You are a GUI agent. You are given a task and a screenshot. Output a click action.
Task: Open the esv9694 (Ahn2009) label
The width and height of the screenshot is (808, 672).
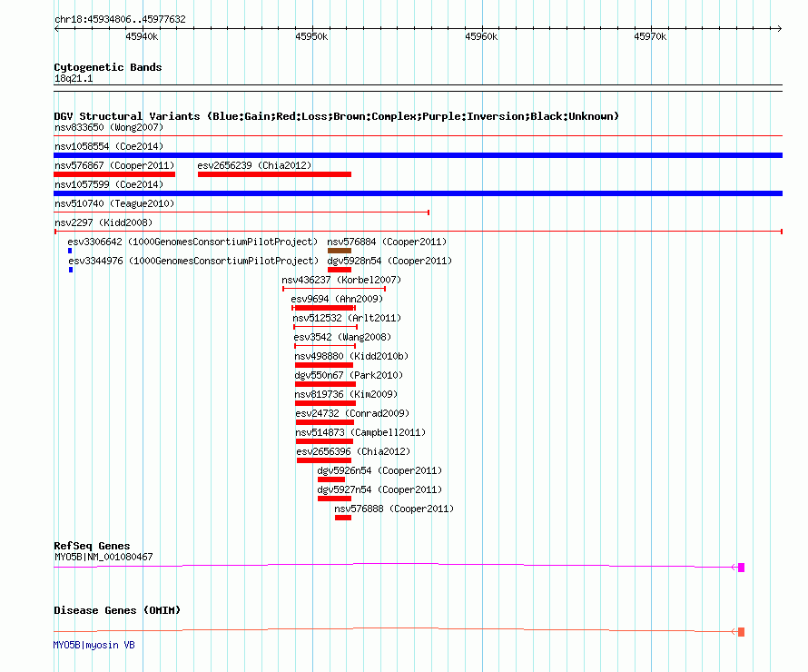point(337,299)
